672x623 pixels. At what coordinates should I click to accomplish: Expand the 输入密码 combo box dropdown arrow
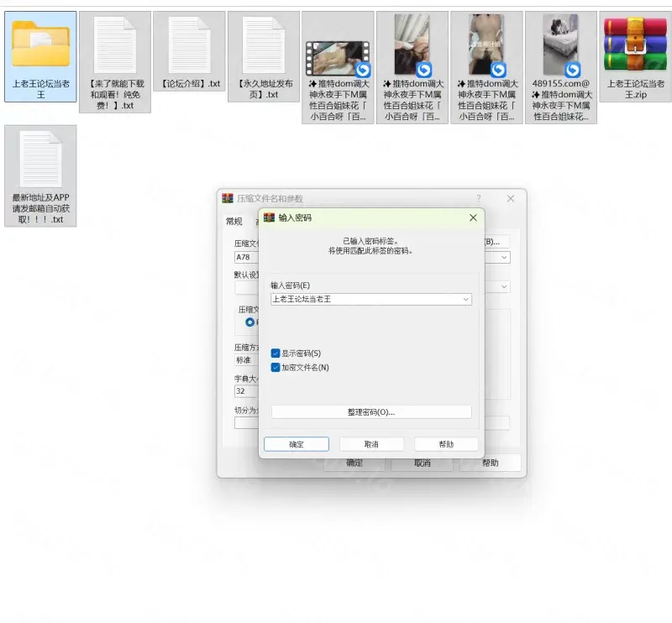pos(465,299)
